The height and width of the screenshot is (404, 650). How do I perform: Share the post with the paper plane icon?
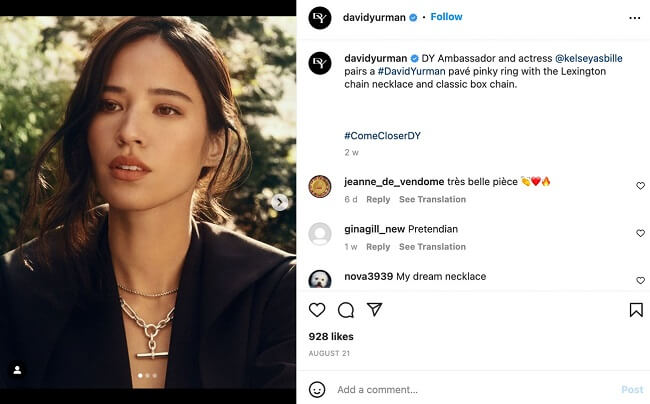click(374, 310)
